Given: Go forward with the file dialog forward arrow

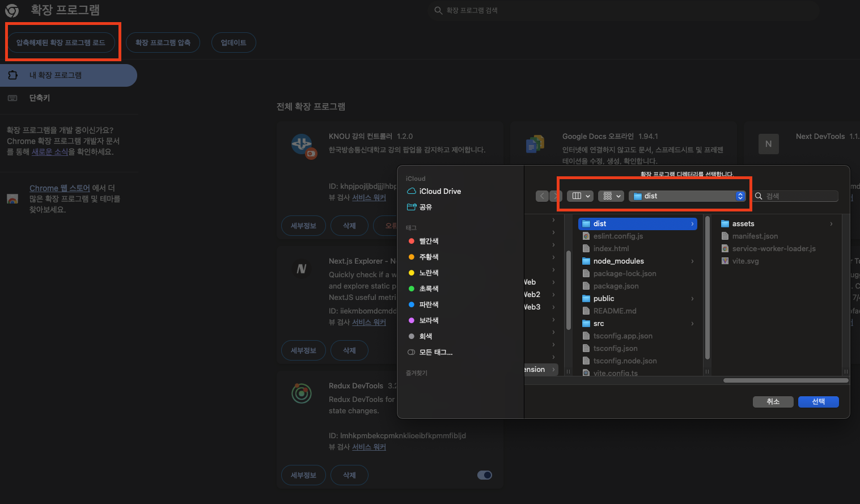Looking at the screenshot, I should (556, 196).
